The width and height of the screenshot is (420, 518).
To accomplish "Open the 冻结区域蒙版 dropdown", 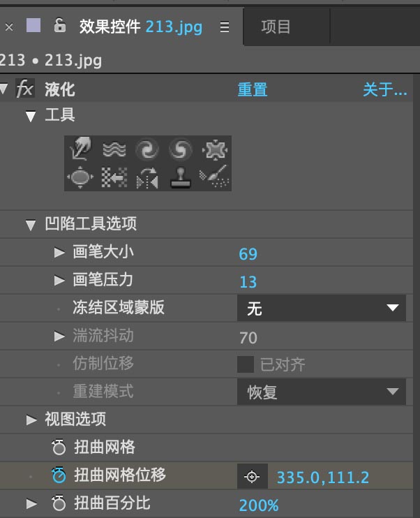I will pos(321,309).
